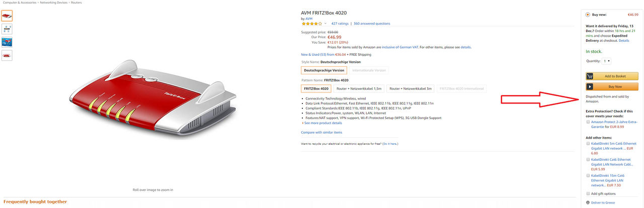The height and width of the screenshot is (208, 644).
Task: Click the play arrow icon on Buy Now
Action: point(590,87)
